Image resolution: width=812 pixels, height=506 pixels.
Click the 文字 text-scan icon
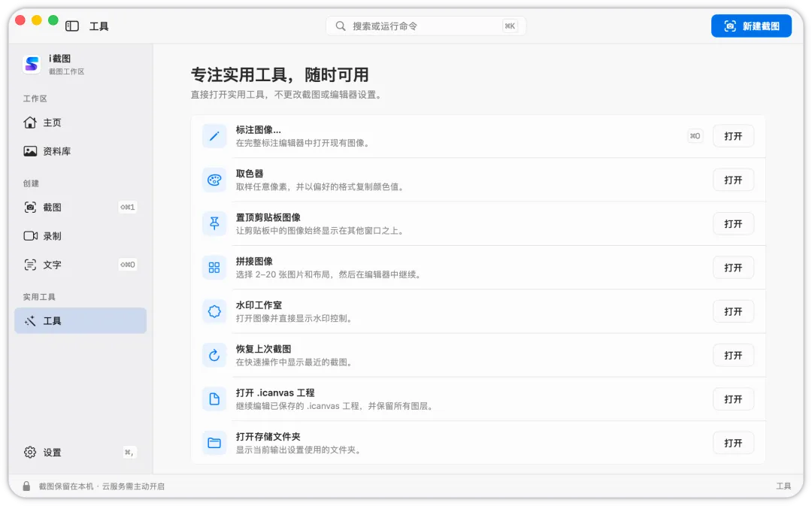30,265
